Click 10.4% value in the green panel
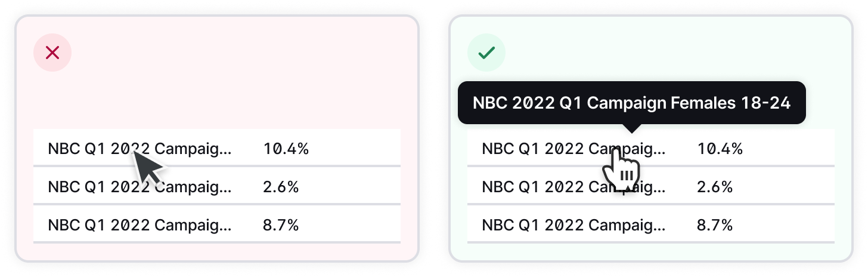 (720, 149)
